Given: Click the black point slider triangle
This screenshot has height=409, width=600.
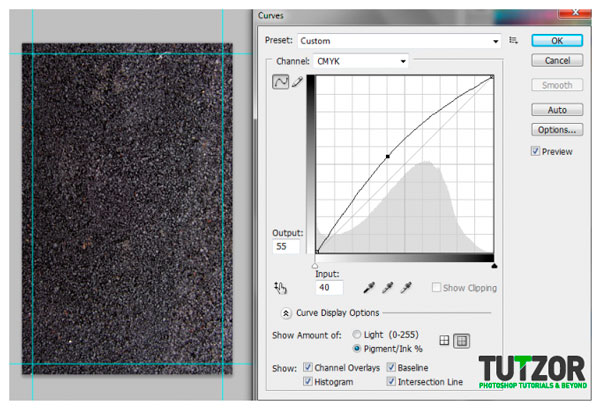Looking at the screenshot, I should click(x=494, y=266).
